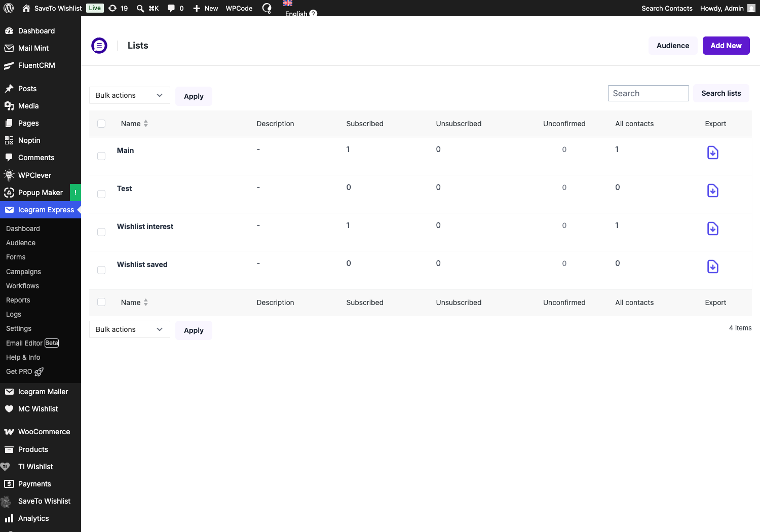Open Audience submenu item
The height and width of the screenshot is (532, 760).
[21, 243]
